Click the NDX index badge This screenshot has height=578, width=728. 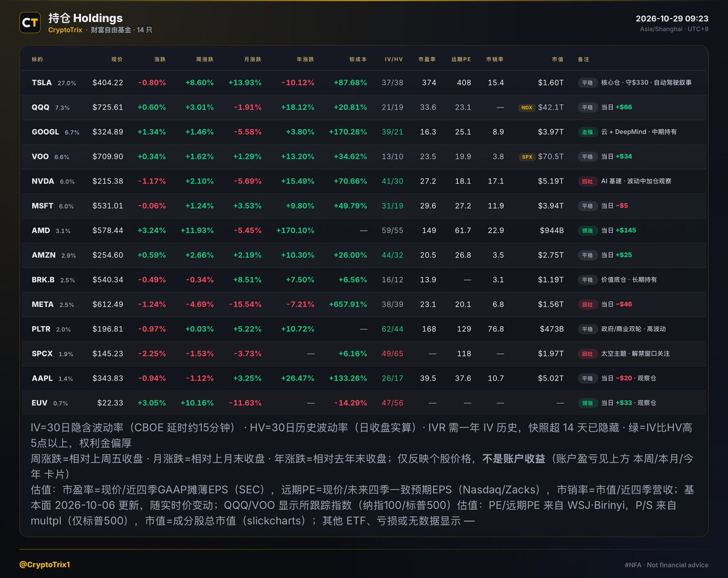tap(527, 107)
